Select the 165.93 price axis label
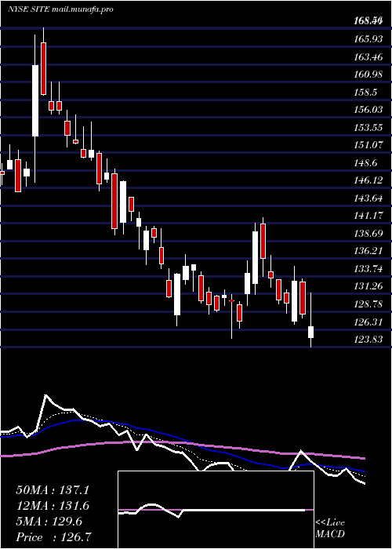This screenshot has height=549, width=392. click(x=368, y=39)
